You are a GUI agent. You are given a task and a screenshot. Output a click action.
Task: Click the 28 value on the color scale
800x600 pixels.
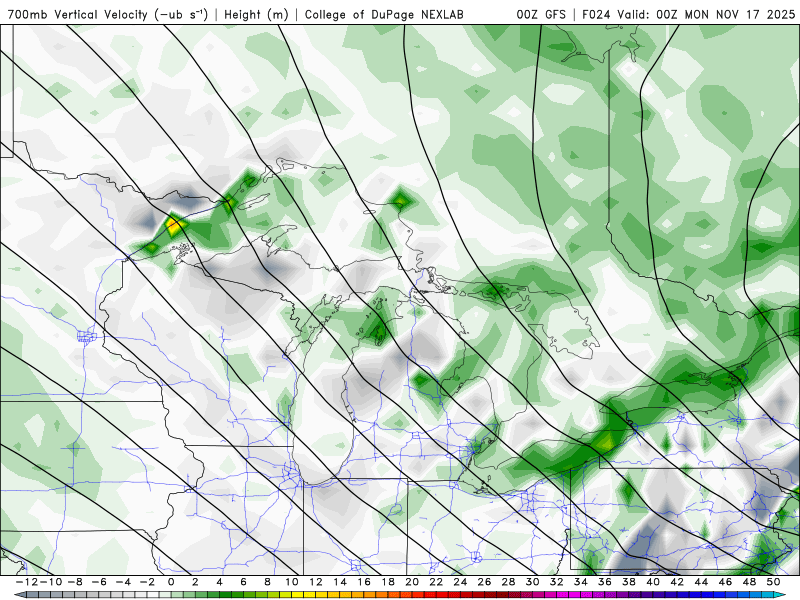[508, 582]
